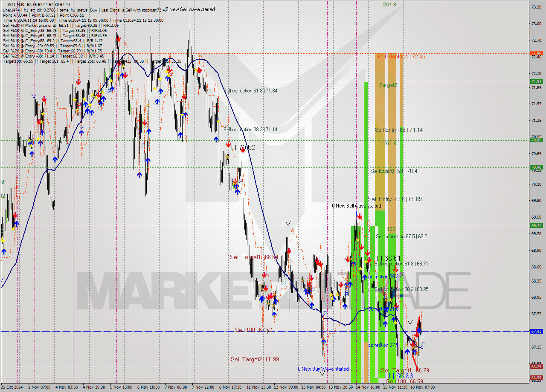This screenshot has width=546, height=392.
Task: Click the blue 67.43 current price tag
Action: pos(536,331)
